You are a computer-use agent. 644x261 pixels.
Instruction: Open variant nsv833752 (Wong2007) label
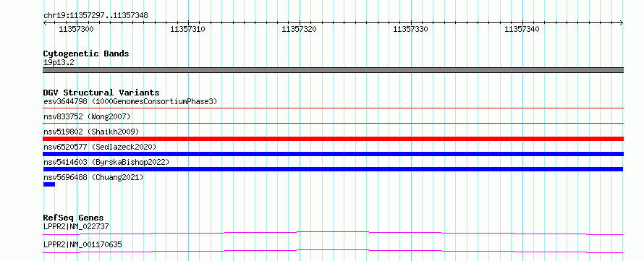(87, 116)
